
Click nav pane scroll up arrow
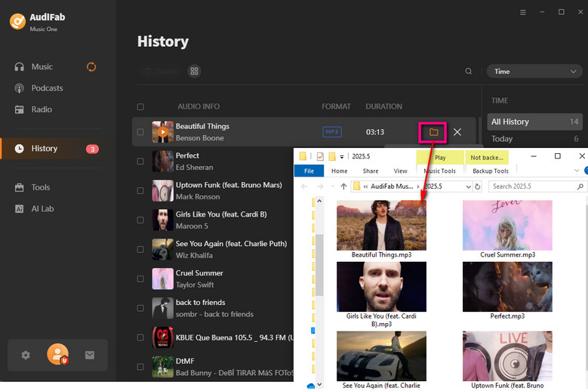[x=319, y=202]
